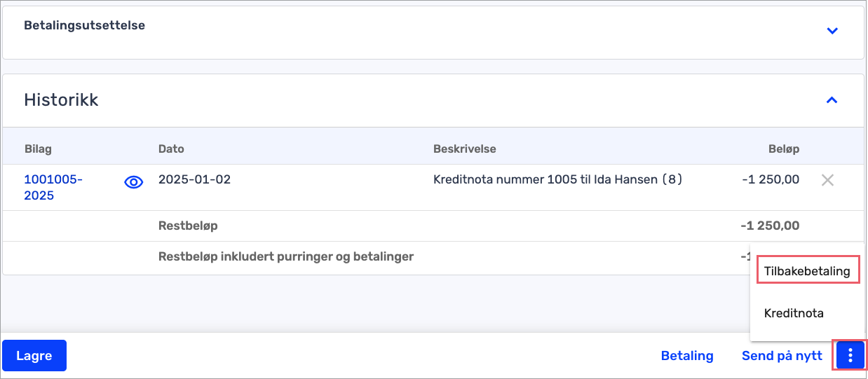Remove the Kreditnota history row with X
This screenshot has width=868, height=379.
[x=827, y=180]
